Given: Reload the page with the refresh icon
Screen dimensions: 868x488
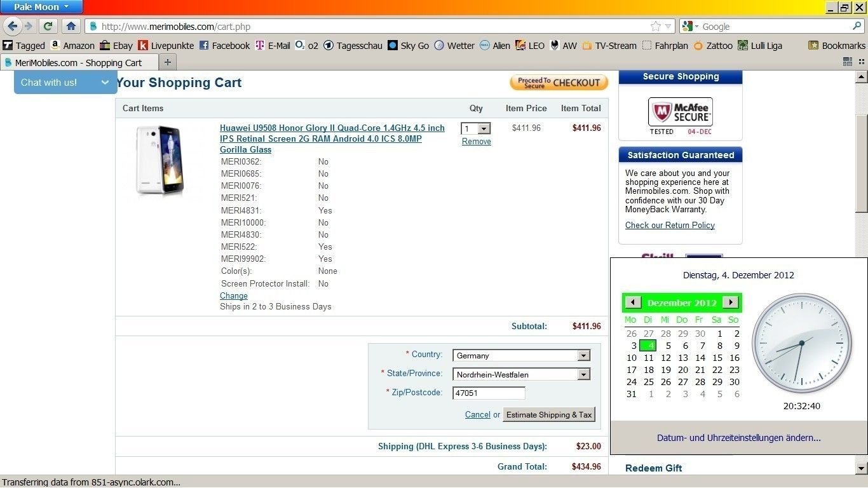Looking at the screenshot, I should 48,26.
